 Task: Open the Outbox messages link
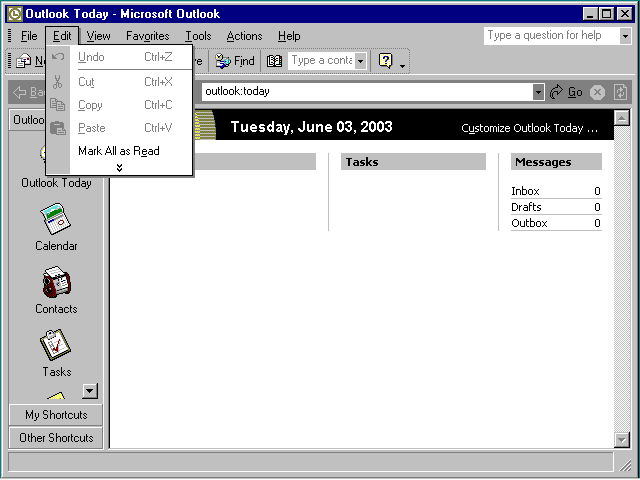point(529,223)
